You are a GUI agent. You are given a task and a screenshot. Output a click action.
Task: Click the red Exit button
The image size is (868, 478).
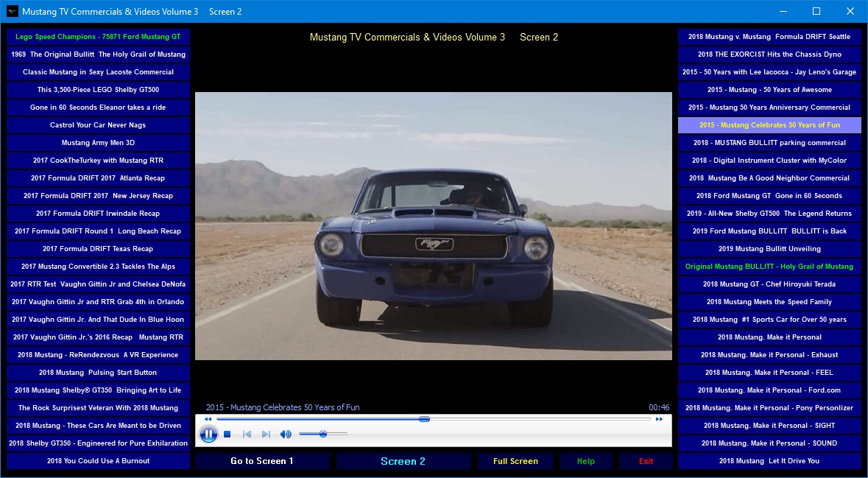pyautogui.click(x=646, y=461)
